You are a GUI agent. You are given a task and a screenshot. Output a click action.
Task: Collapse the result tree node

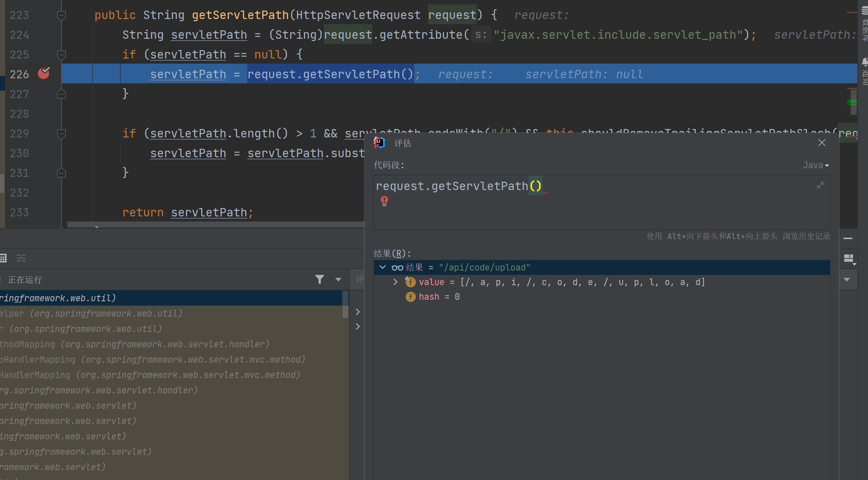(x=383, y=267)
